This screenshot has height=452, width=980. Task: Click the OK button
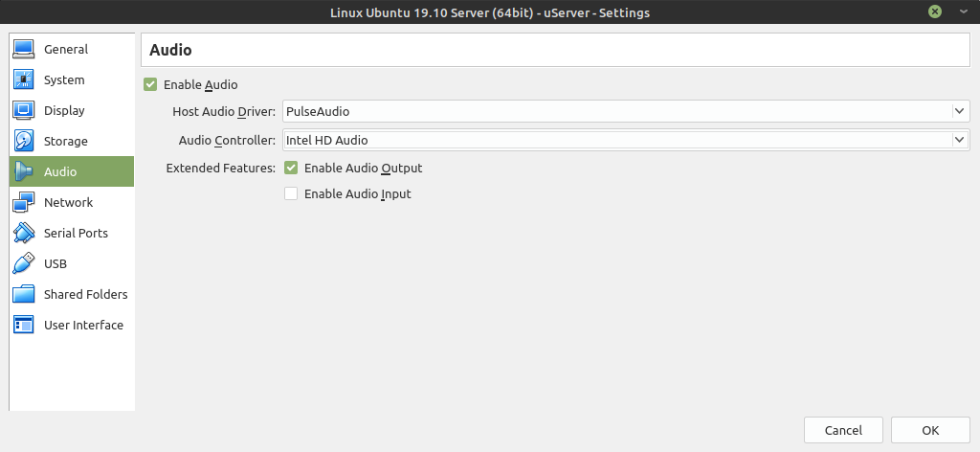930,430
